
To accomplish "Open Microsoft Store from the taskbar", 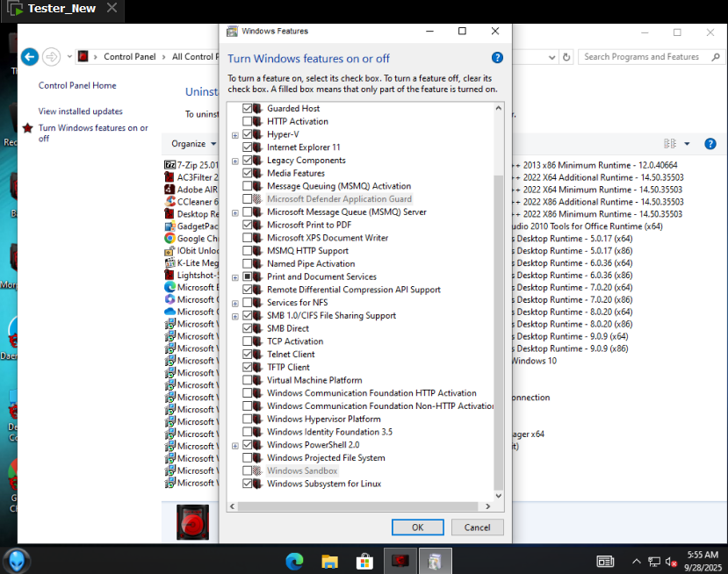I will coord(364,562).
